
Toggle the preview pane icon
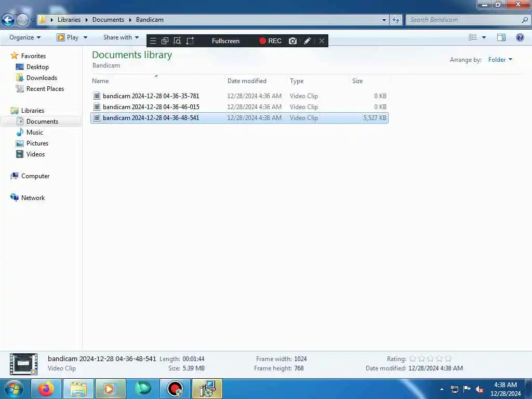point(501,37)
